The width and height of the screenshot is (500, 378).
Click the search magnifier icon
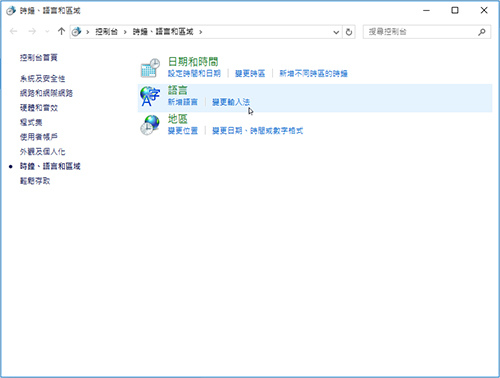click(482, 32)
